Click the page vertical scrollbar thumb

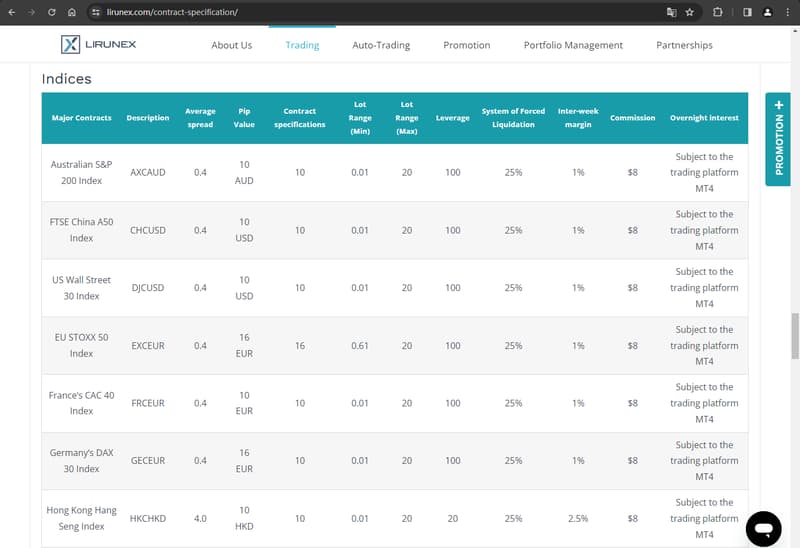click(x=795, y=336)
